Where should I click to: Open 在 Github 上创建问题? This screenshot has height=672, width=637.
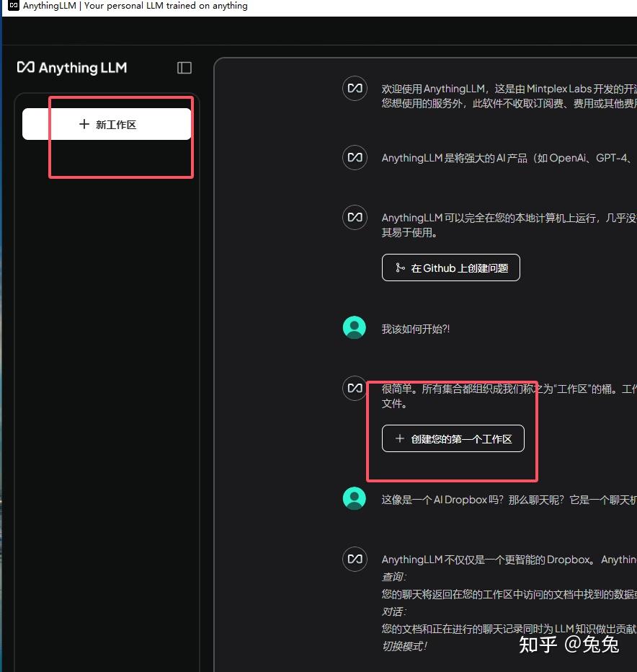click(450, 268)
